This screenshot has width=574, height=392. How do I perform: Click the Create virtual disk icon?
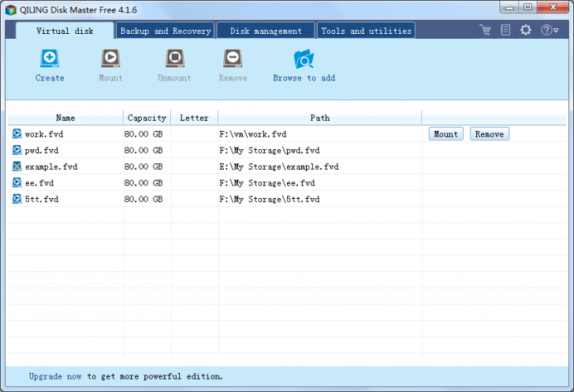[x=50, y=58]
